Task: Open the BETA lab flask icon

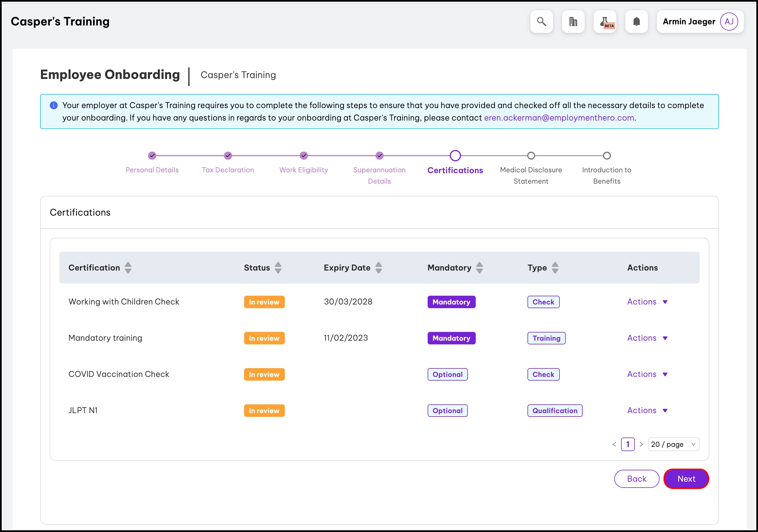Action: [x=605, y=22]
